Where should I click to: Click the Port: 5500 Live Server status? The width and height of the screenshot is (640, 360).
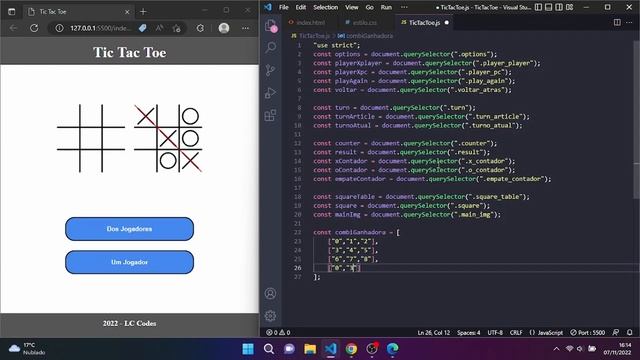click(x=588, y=333)
